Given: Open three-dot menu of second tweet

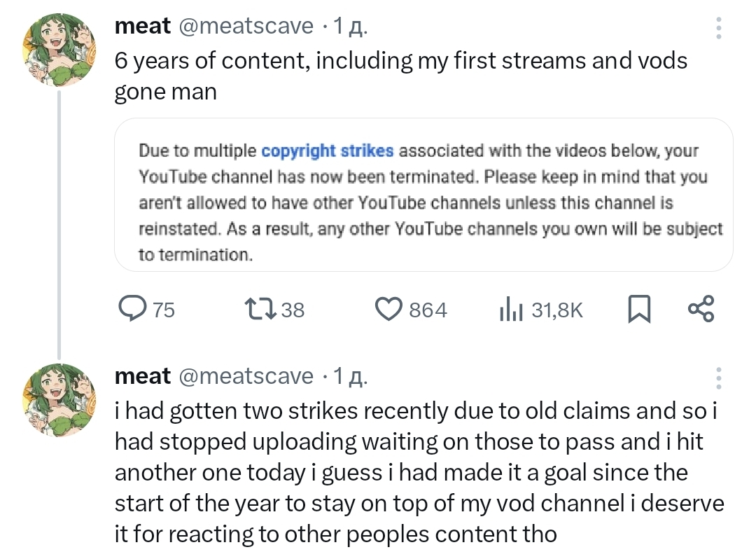Looking at the screenshot, I should point(718,378).
